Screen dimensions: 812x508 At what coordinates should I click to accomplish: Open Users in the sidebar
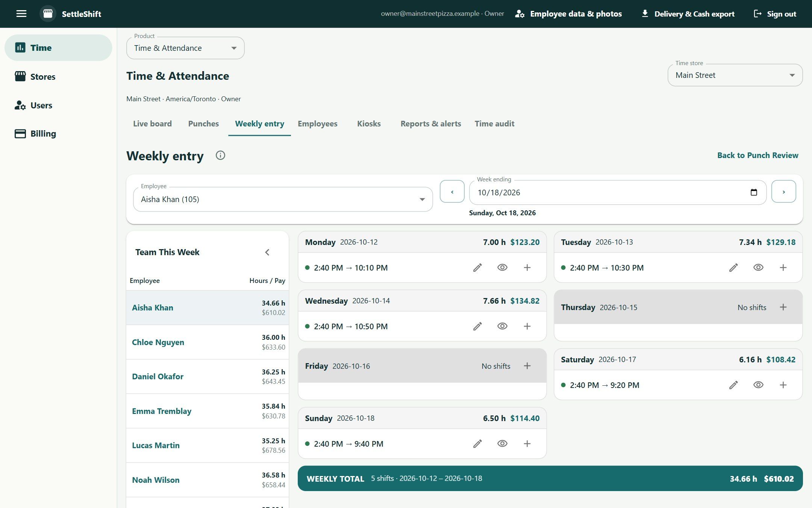click(x=58, y=105)
